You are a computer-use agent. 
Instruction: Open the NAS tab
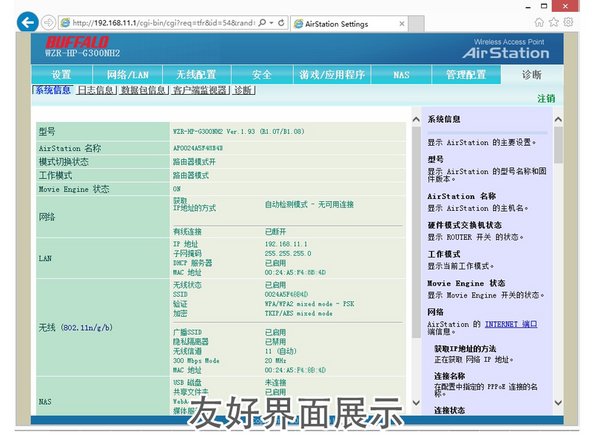(401, 74)
